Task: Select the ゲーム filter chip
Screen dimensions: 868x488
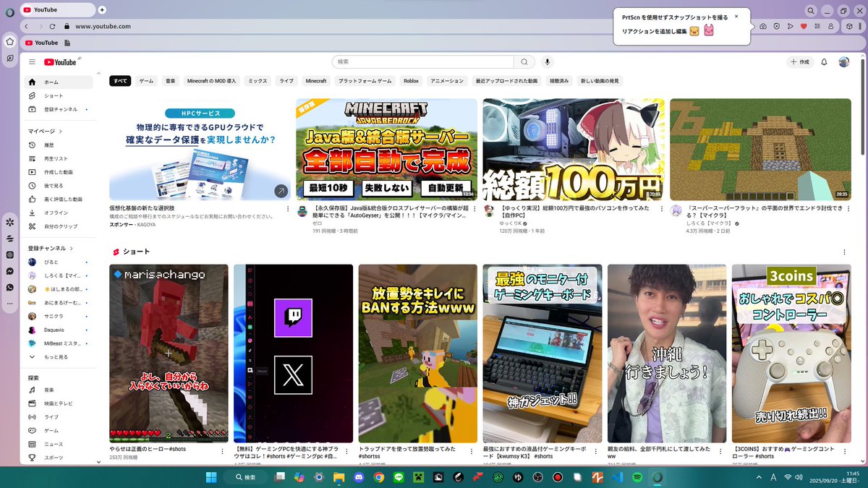Action: (x=146, y=81)
